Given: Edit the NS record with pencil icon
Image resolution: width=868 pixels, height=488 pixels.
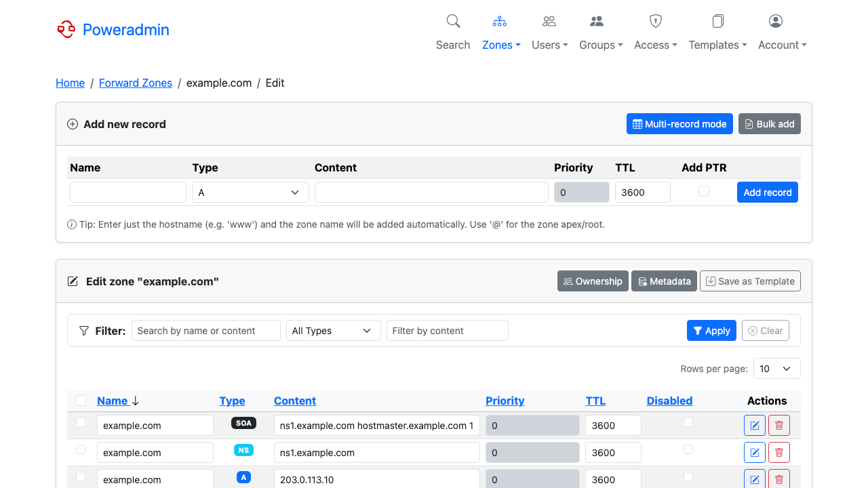Looking at the screenshot, I should (755, 453).
